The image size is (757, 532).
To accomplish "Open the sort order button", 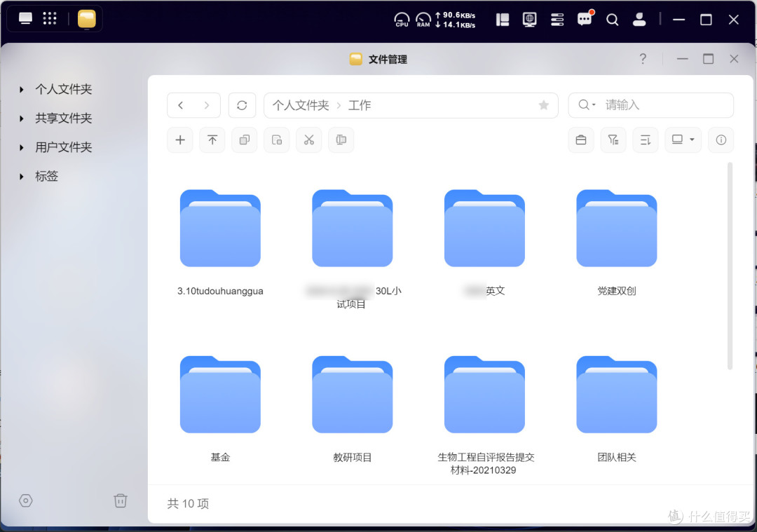I will [x=646, y=140].
